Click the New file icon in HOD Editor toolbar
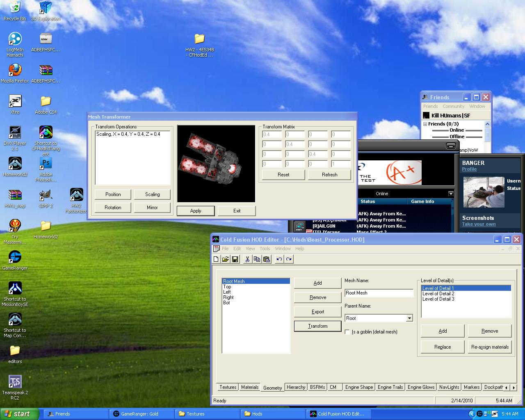This screenshot has width=525, height=420. [216, 259]
